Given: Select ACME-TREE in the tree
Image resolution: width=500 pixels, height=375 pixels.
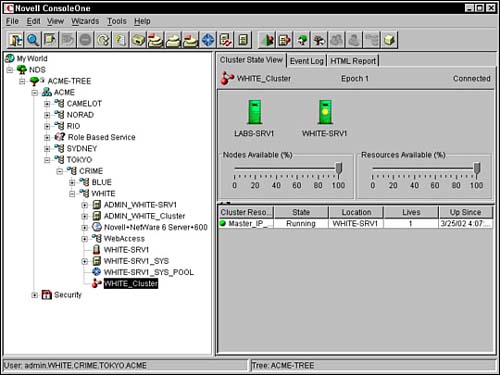Looking at the screenshot, I should click(69, 81).
